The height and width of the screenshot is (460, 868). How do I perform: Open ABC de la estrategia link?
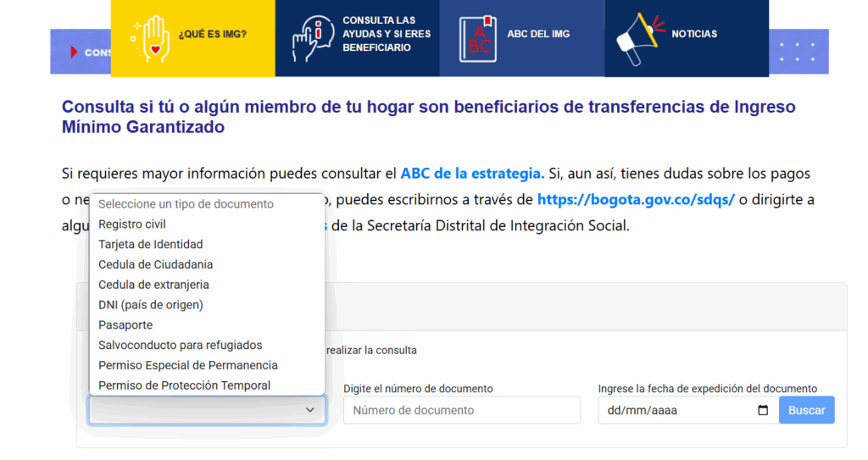[x=472, y=174]
